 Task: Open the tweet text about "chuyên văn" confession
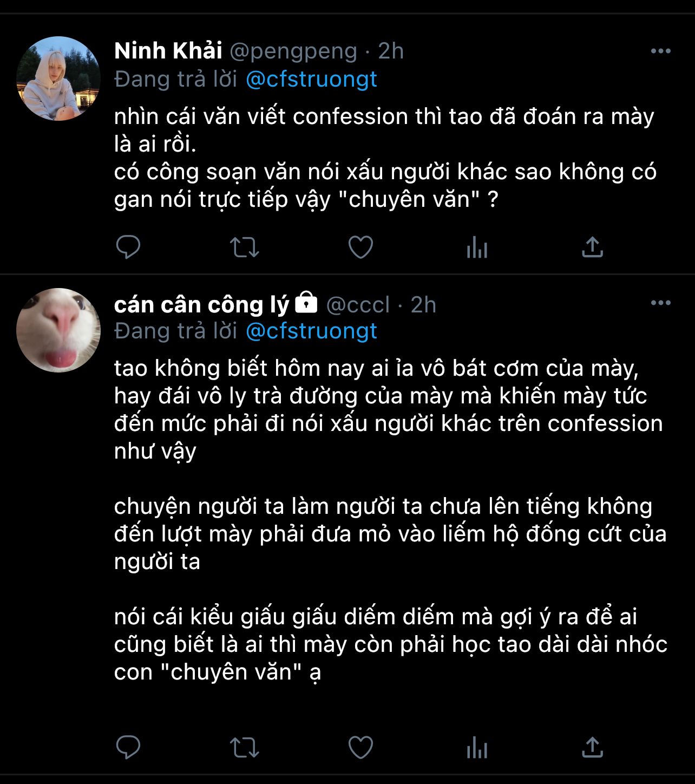click(384, 158)
